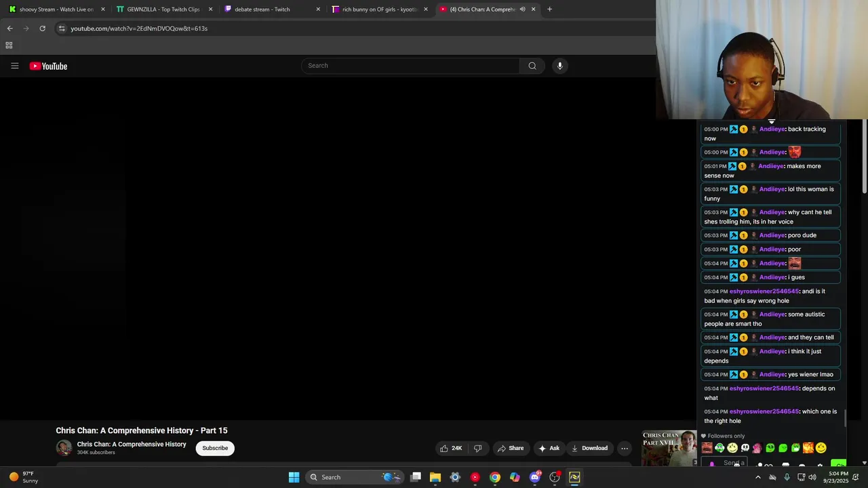Image resolution: width=868 pixels, height=488 pixels.
Task: View site information icon in address bar
Action: pyautogui.click(x=62, y=28)
